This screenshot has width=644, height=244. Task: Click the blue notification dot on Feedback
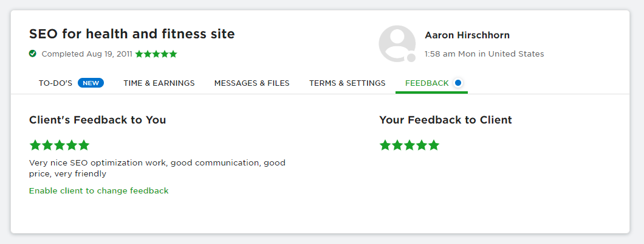(458, 83)
